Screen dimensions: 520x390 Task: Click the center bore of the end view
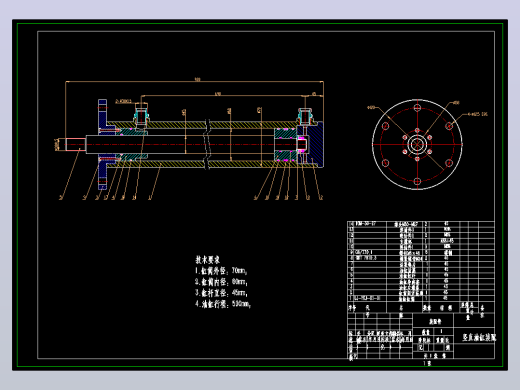(417, 144)
